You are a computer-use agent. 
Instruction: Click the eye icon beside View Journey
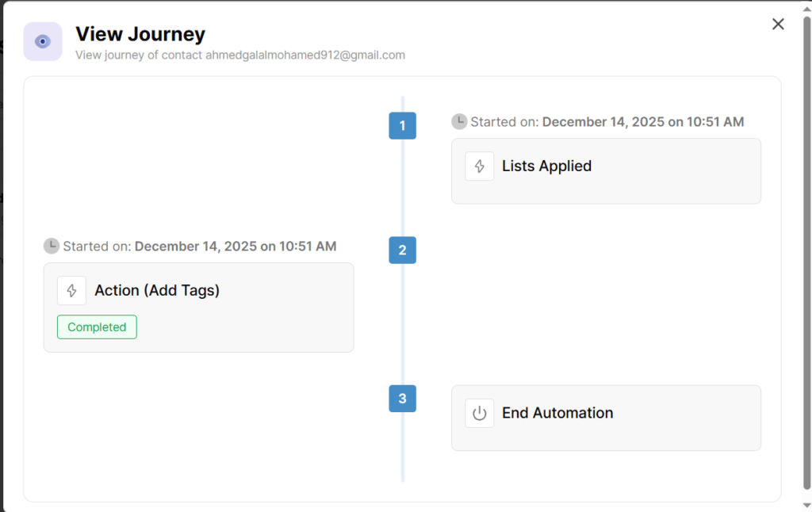(43, 41)
